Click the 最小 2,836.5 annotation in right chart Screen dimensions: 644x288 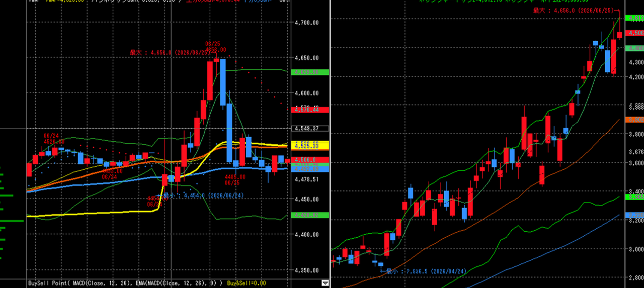point(424,271)
